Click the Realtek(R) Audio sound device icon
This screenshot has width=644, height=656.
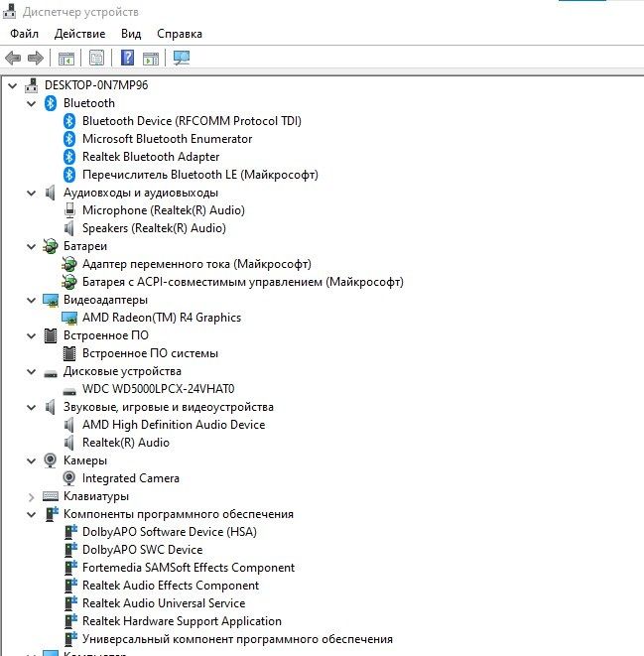[x=69, y=443]
